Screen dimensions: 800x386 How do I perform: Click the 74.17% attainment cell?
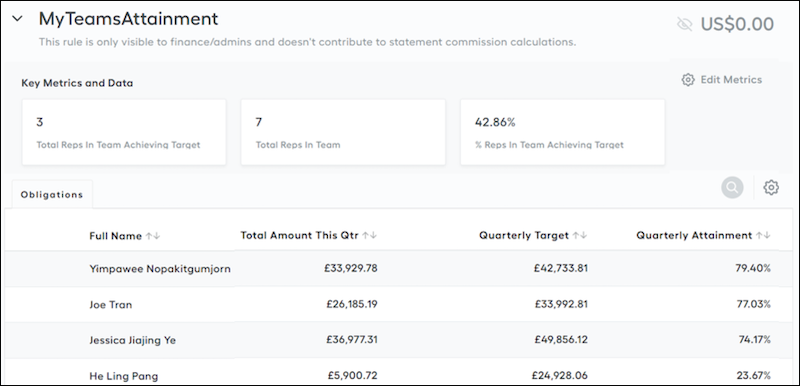(755, 340)
